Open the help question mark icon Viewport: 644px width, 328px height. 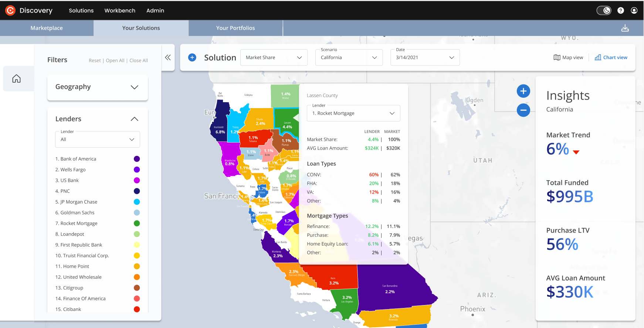(621, 10)
